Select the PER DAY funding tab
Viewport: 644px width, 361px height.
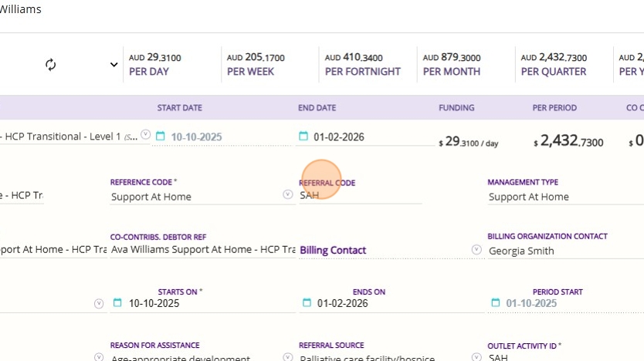149,65
